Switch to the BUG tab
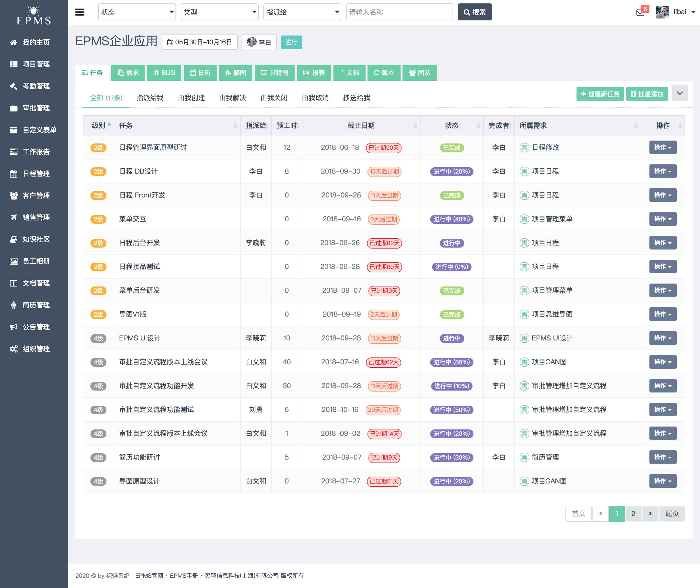The width and height of the screenshot is (700, 588). 164,73
